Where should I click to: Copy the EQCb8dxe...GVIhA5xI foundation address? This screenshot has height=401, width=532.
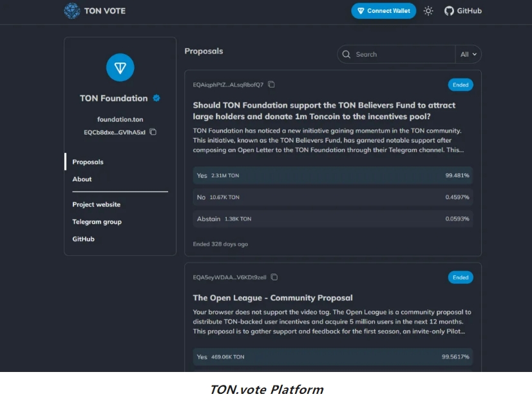pos(153,132)
